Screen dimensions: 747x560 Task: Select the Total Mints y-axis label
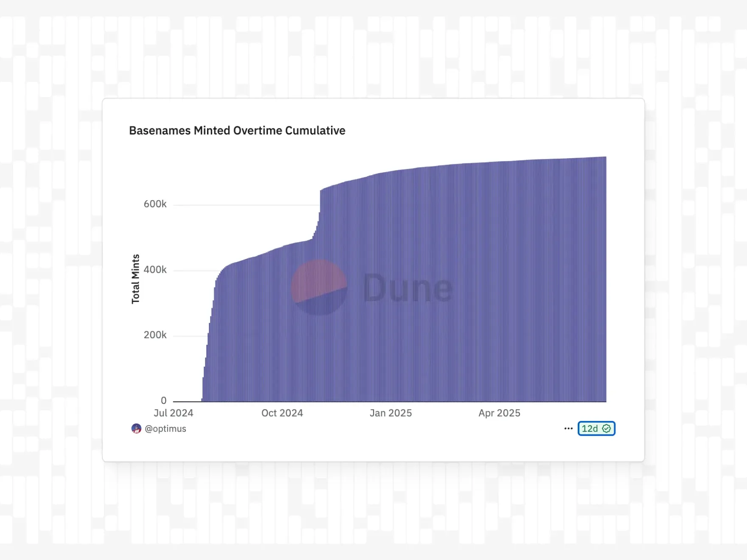tap(135, 279)
